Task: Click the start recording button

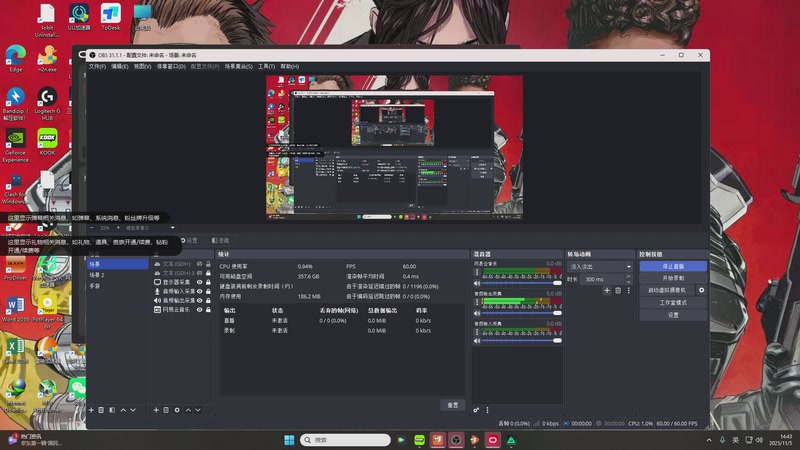Action: (673, 278)
